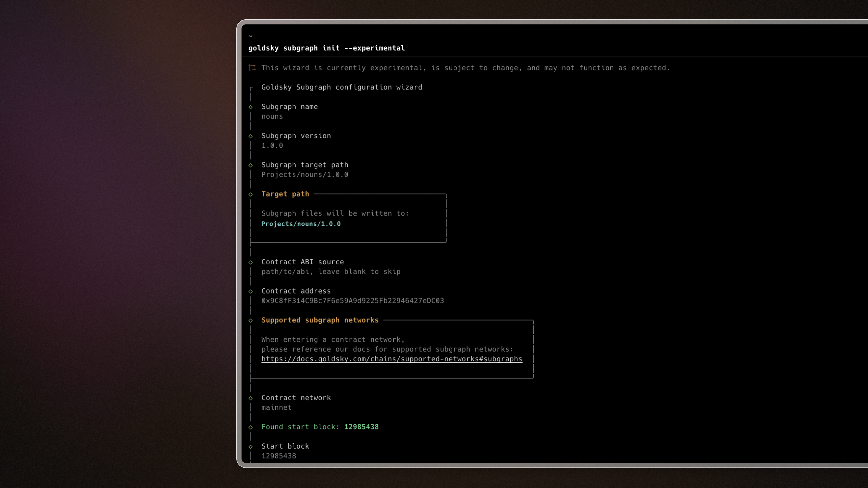This screenshot has height=488, width=868.
Task: Click the diamond marker beside Contract network
Action: pyautogui.click(x=251, y=398)
